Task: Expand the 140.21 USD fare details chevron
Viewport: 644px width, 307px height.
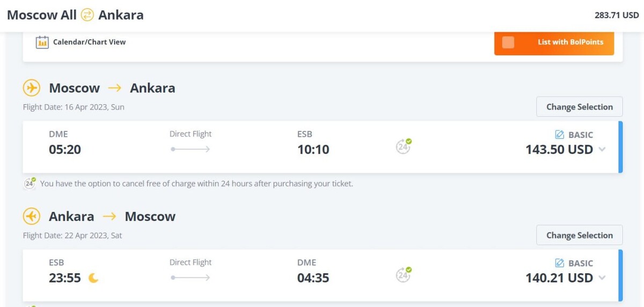Action: [x=602, y=278]
